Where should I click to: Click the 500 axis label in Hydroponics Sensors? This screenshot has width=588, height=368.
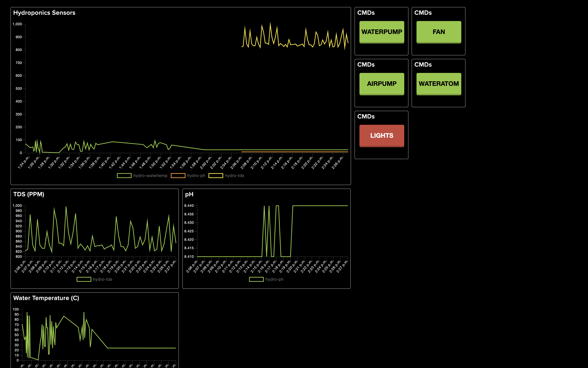19,89
